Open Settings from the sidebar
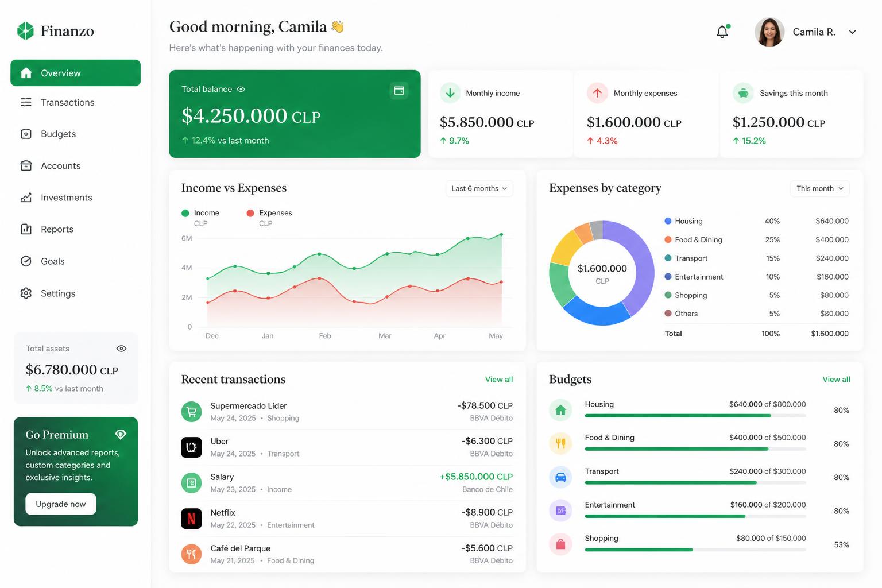Image resolution: width=882 pixels, height=588 pixels. [75, 293]
